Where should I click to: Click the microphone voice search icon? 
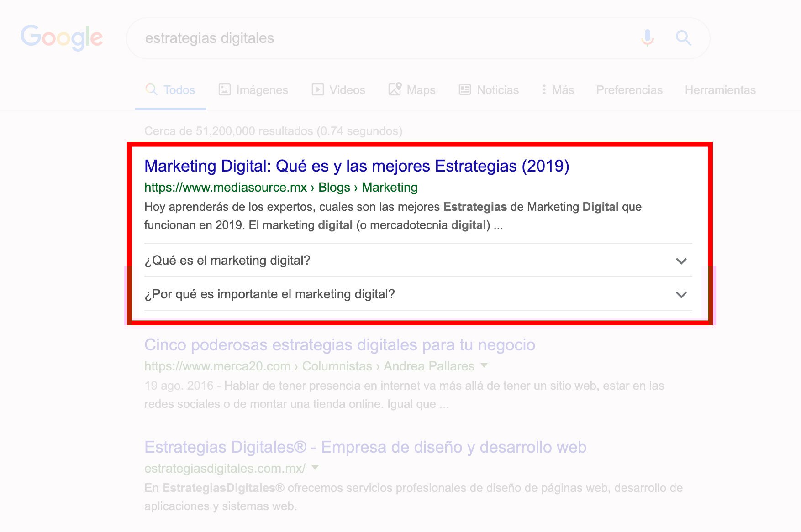tap(647, 38)
